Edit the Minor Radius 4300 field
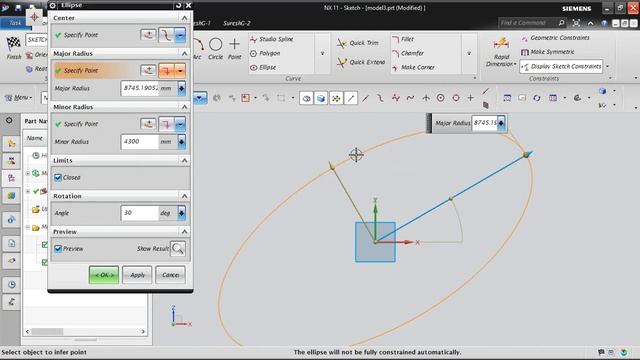Viewport: 640px width, 360px height. [x=140, y=142]
